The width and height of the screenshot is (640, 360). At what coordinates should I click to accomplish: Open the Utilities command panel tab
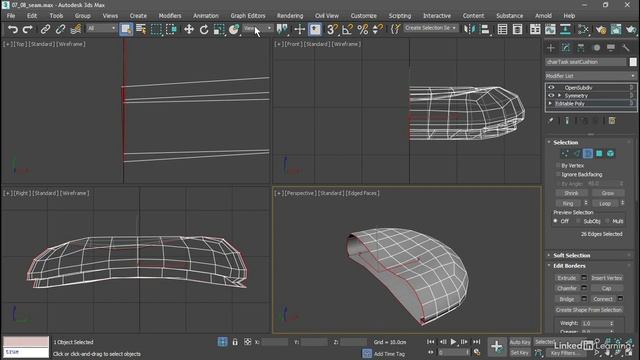(626, 48)
